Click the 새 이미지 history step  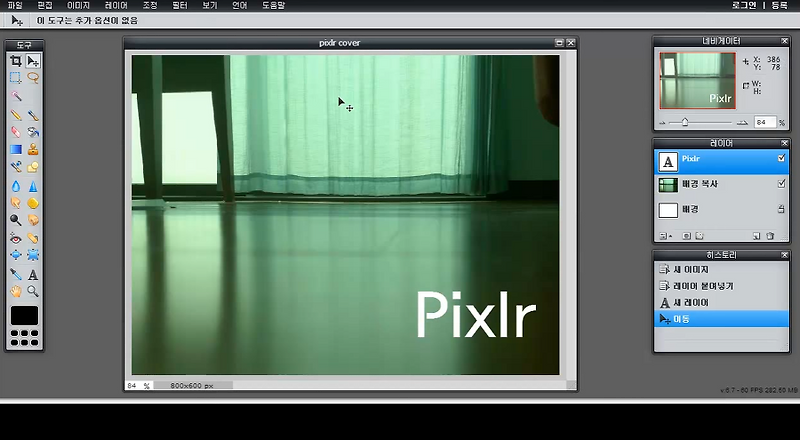point(721,270)
